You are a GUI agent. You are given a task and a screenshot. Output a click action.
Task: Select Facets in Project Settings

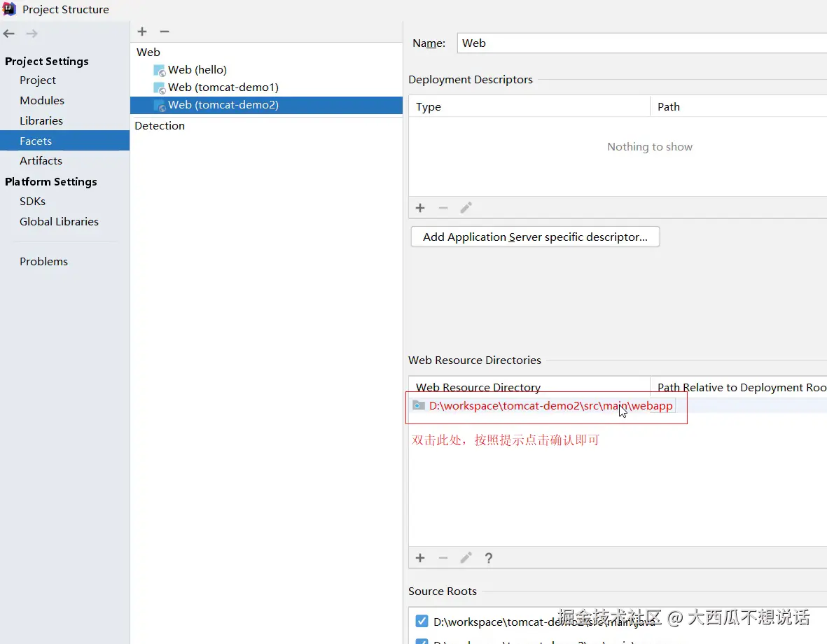(x=64, y=141)
